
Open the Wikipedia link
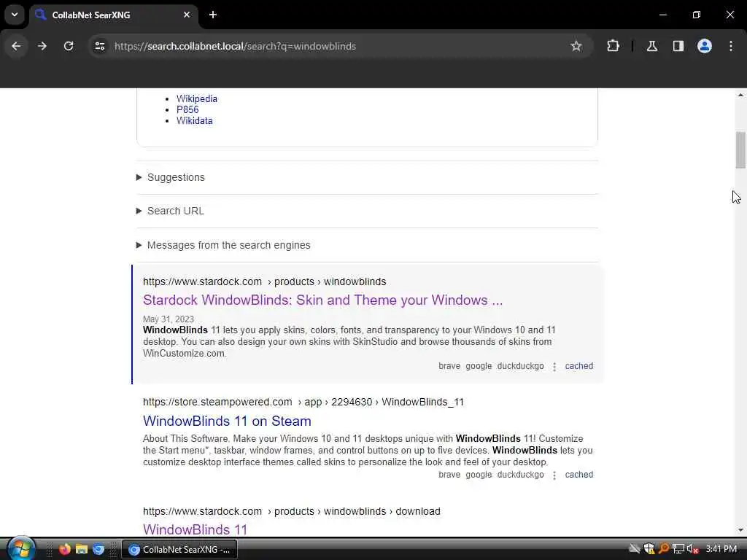pyautogui.click(x=197, y=98)
